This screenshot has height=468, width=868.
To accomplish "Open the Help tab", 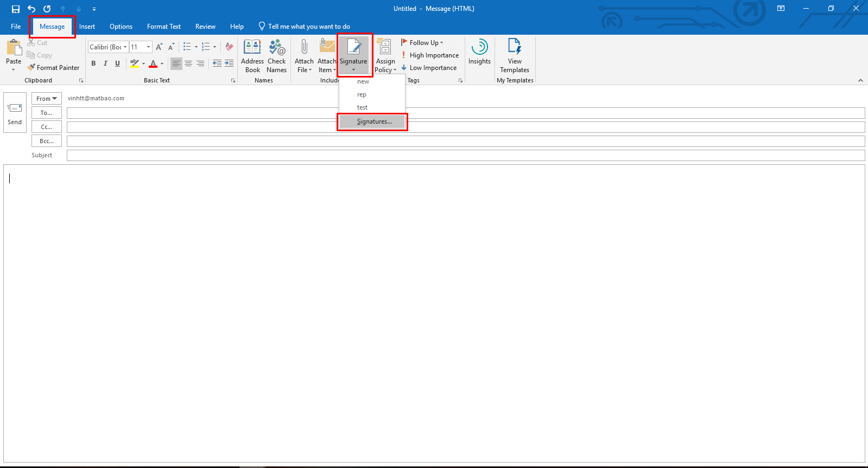I will 237,27.
